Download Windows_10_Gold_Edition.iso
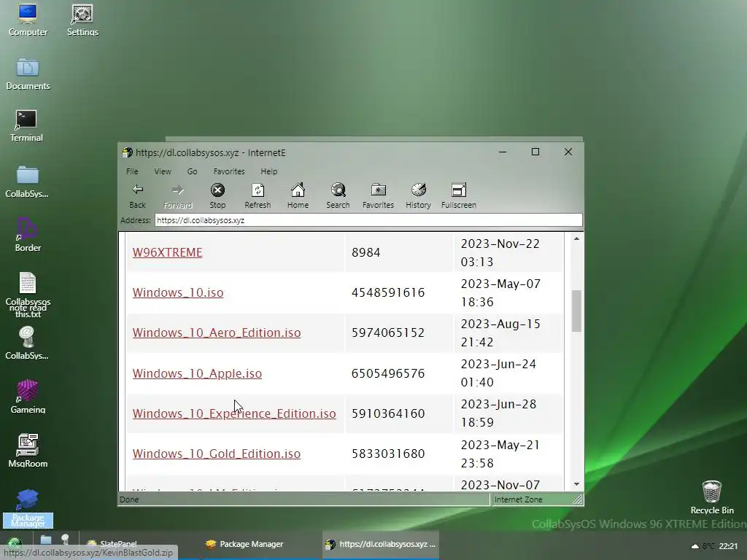 pos(216,454)
